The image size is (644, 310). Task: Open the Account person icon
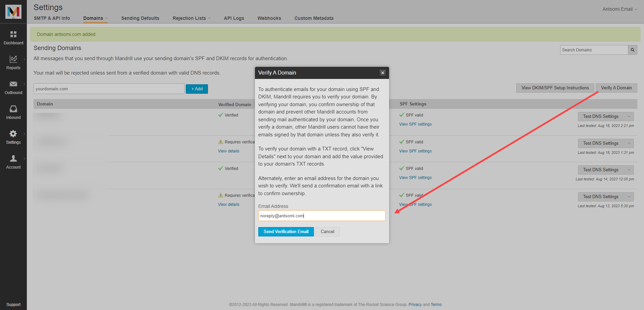[13, 159]
